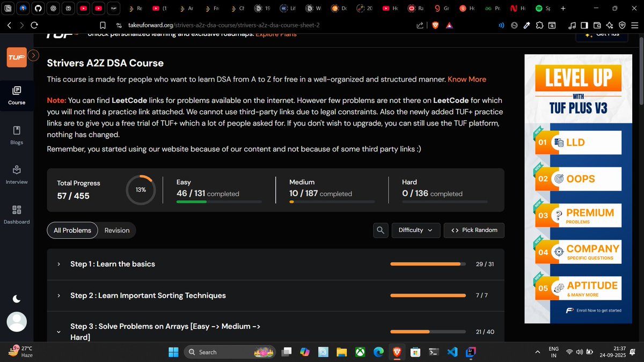Viewport: 644px width, 362px height.
Task: Click the 10 / 187 Medium completed text
Action: 320,194
